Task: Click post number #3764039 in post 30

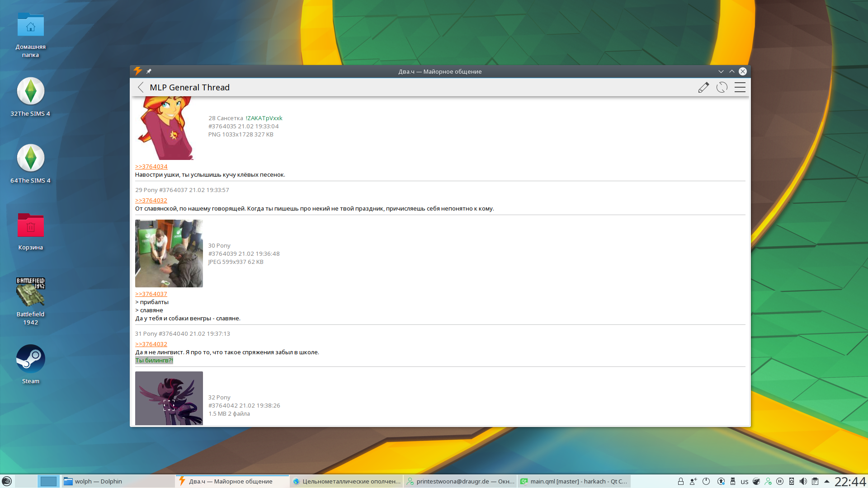Action: (222, 253)
